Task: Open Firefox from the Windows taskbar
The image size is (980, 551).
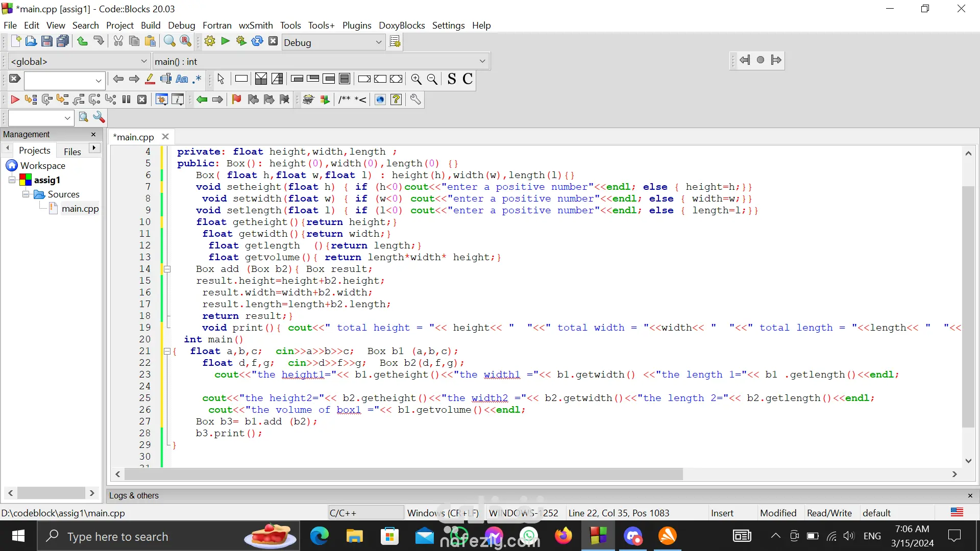Action: pos(563,536)
